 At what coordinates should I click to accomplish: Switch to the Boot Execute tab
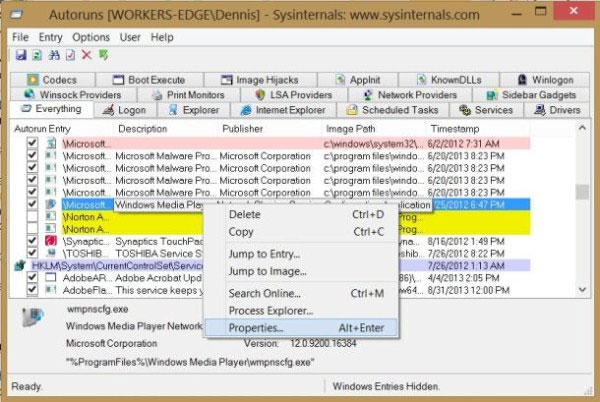(149, 80)
